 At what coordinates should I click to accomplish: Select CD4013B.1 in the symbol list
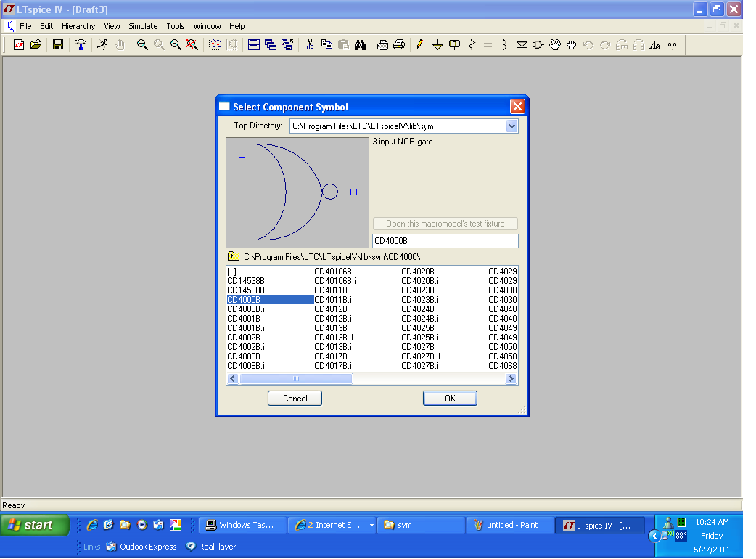click(334, 338)
